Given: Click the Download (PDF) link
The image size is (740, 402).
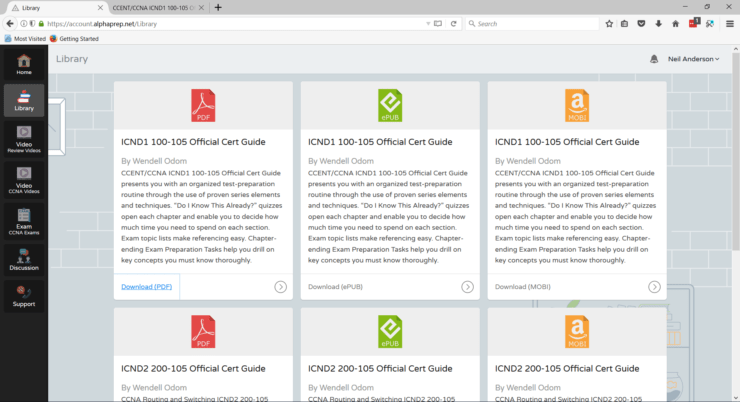Looking at the screenshot, I should tap(147, 287).
